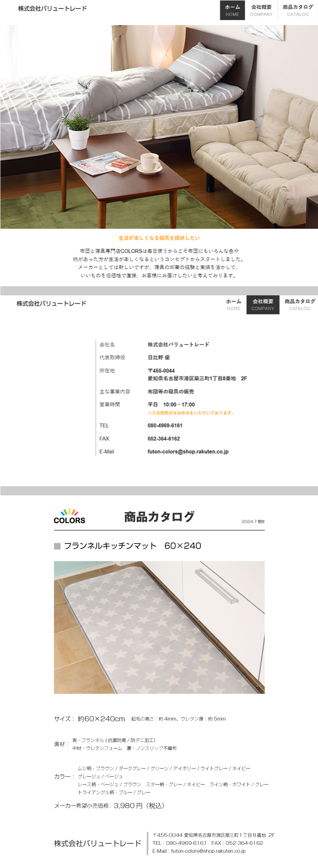The height and width of the screenshot is (868, 318).
Task: Click orange headline 生活が楽しくなる寝具を提供したい
Action: (x=159, y=238)
